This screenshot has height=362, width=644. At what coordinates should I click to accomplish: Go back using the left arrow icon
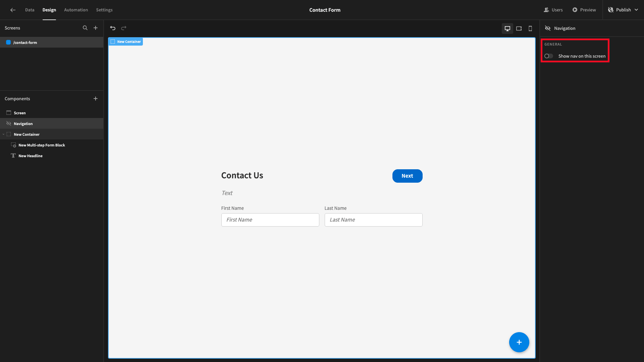(13, 10)
